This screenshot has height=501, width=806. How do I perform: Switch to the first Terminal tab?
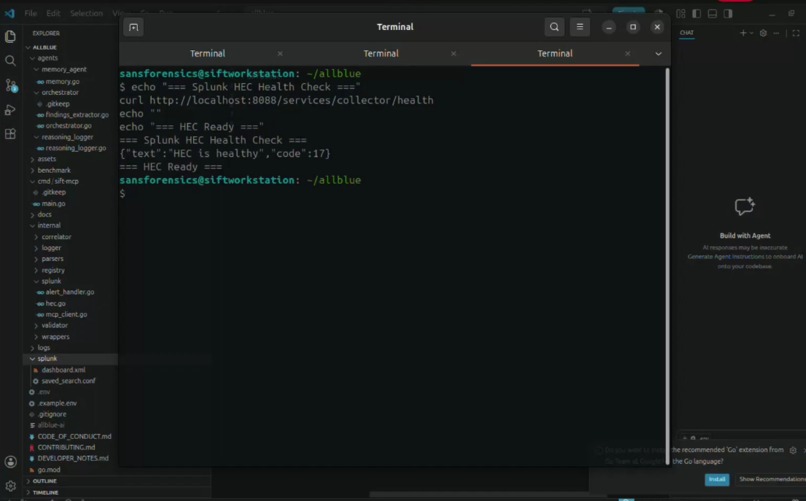(208, 53)
